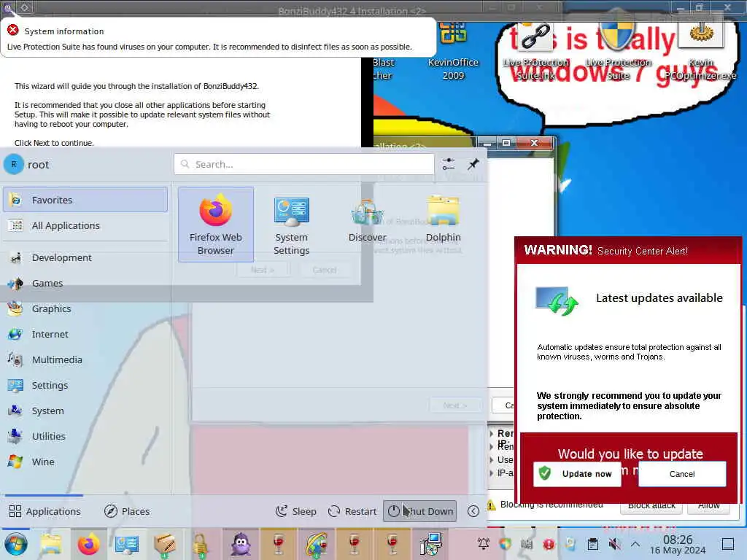The height and width of the screenshot is (560, 747).
Task: Open Internet category
Action: tap(85, 334)
